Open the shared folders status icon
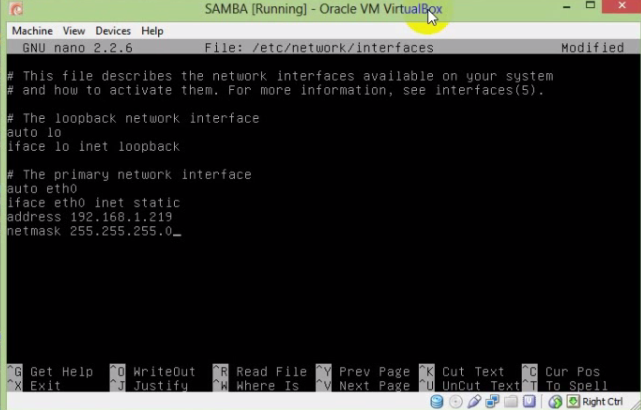Image resolution: width=641 pixels, height=410 pixels. tap(511, 401)
